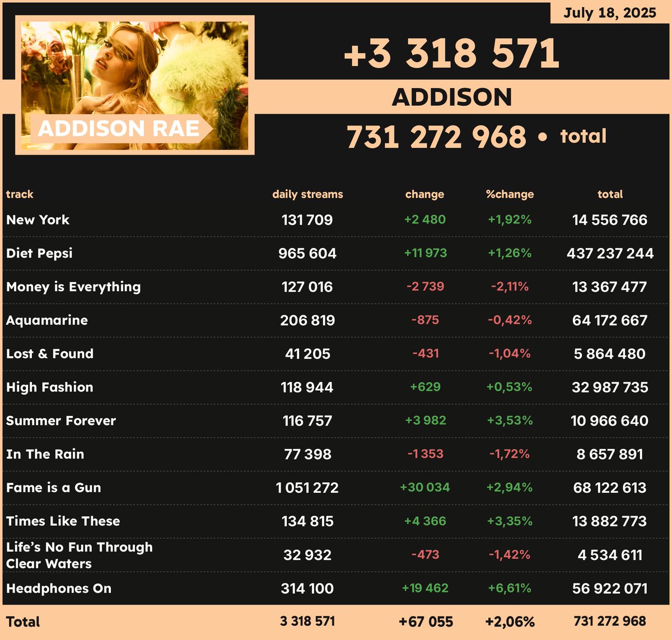
Task: Click the Headphones On percent '+6,61%'
Action: (x=510, y=588)
